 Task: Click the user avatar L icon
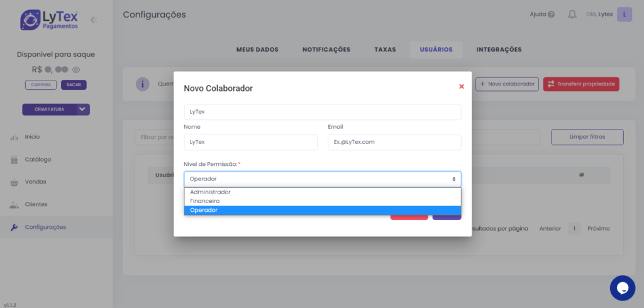(624, 14)
